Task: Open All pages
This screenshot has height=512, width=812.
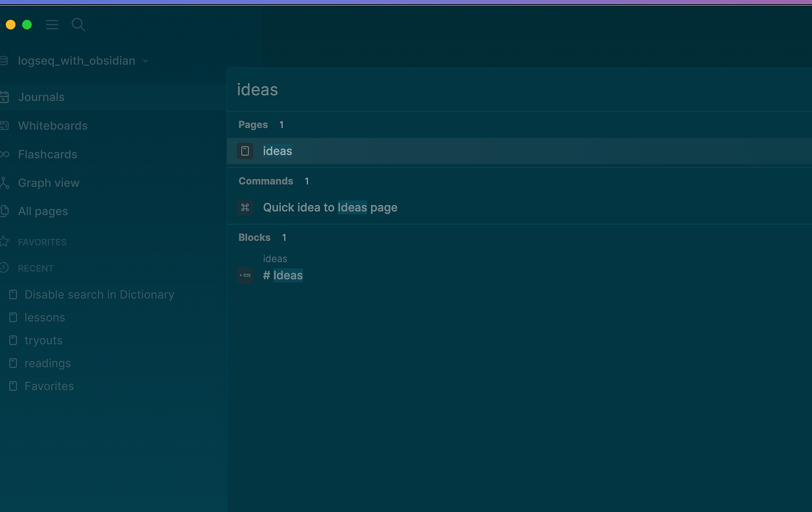Action: click(x=43, y=211)
